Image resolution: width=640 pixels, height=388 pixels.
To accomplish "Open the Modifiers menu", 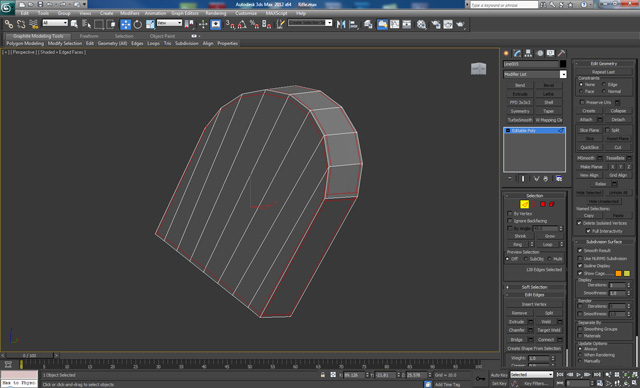I will point(130,13).
